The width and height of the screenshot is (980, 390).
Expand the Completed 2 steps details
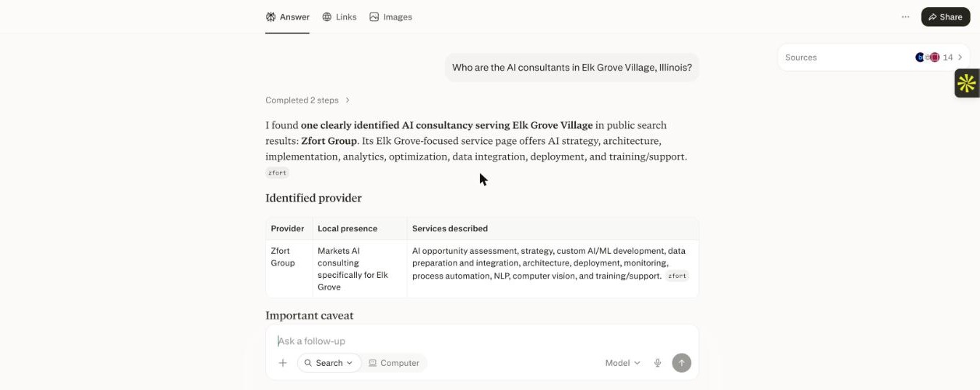[308, 100]
